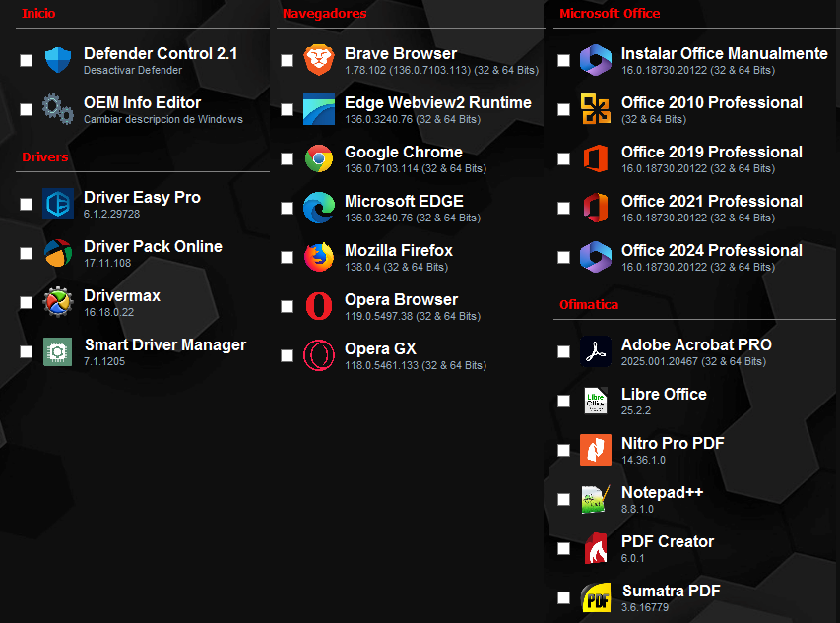Enable the Office 2024 Professional checkbox
Screen dimensions: 840x623
[563, 258]
